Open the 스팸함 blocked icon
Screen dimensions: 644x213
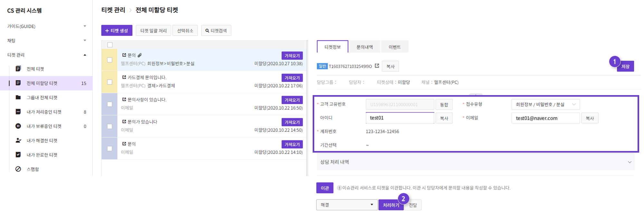(18, 169)
